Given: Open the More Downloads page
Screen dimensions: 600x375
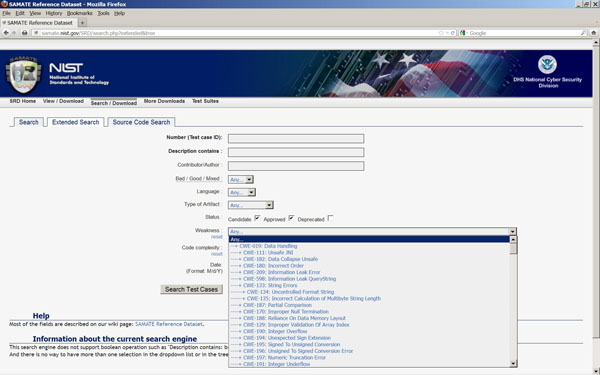Looking at the screenshot, I should coord(164,101).
